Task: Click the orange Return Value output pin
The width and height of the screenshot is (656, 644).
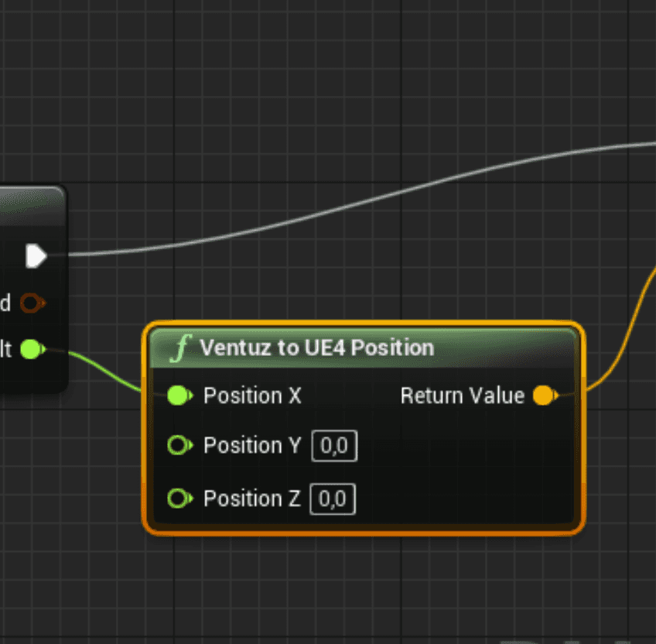Action: pyautogui.click(x=545, y=396)
